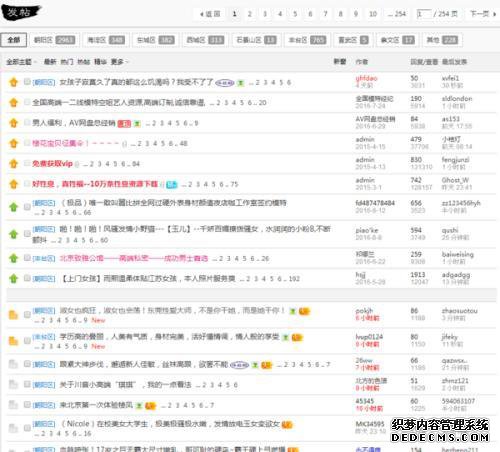This screenshot has width=500, height=452.
Task: Tick the checkbox on the first ghfdao thread
Action: pyautogui.click(x=27, y=82)
